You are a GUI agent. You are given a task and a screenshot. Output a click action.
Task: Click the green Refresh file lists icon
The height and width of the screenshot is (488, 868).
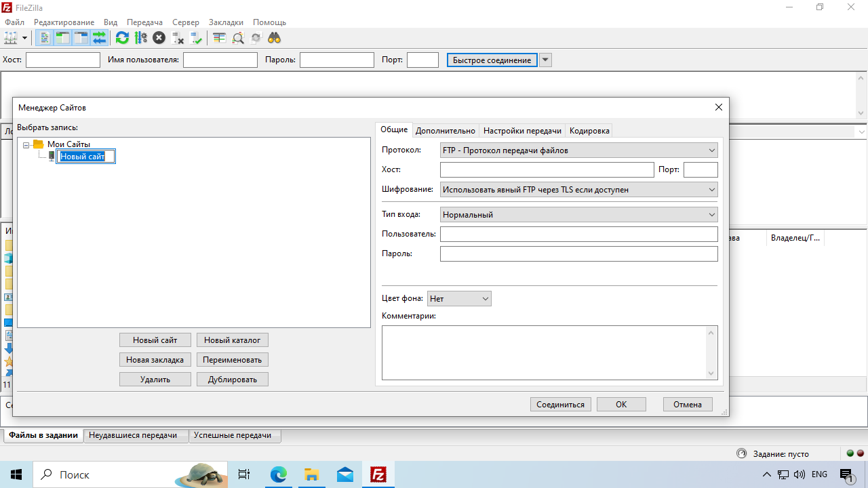point(122,38)
